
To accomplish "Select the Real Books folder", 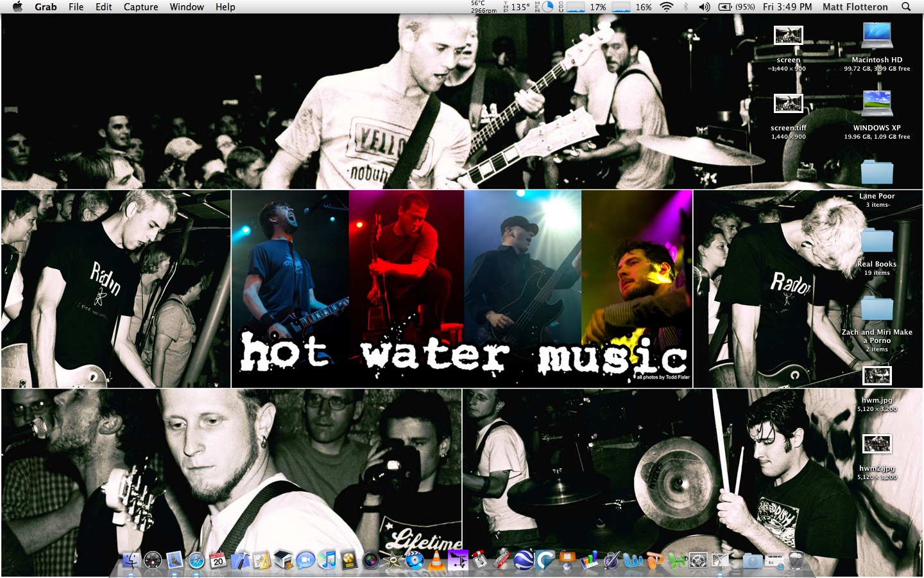I will coord(877,241).
